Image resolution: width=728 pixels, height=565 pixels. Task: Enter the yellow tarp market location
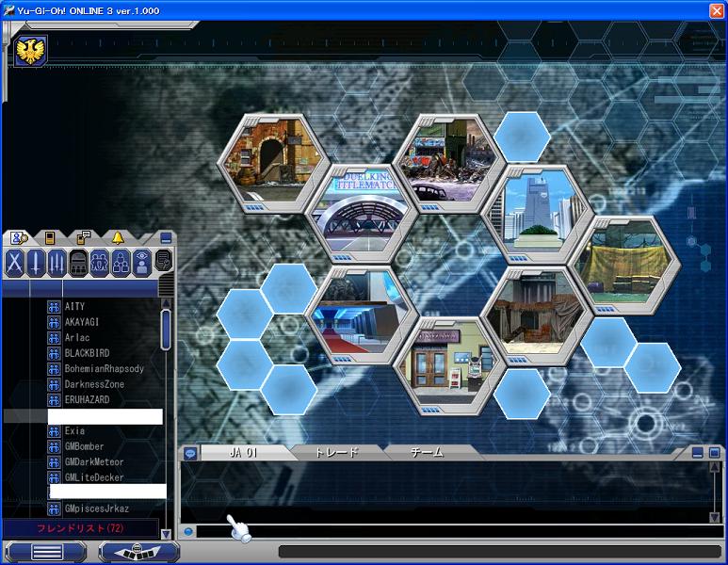coord(625,265)
